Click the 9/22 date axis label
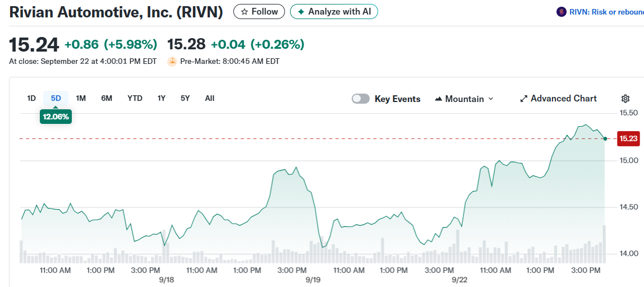Image resolution: width=644 pixels, height=287 pixels. tap(459, 280)
